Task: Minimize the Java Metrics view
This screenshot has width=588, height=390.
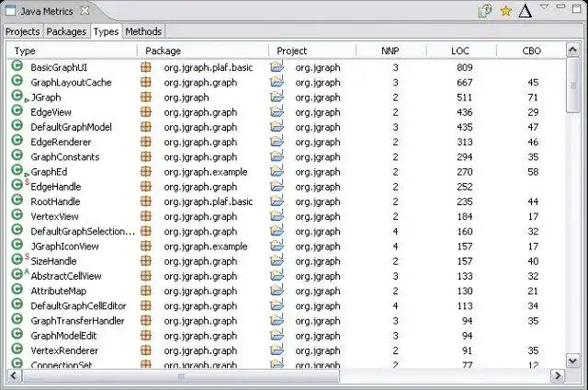Action: (x=560, y=6)
